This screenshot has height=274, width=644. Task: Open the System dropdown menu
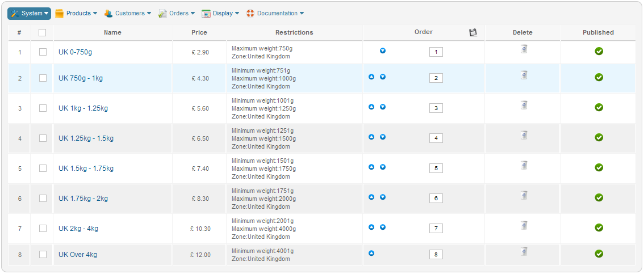tap(29, 14)
